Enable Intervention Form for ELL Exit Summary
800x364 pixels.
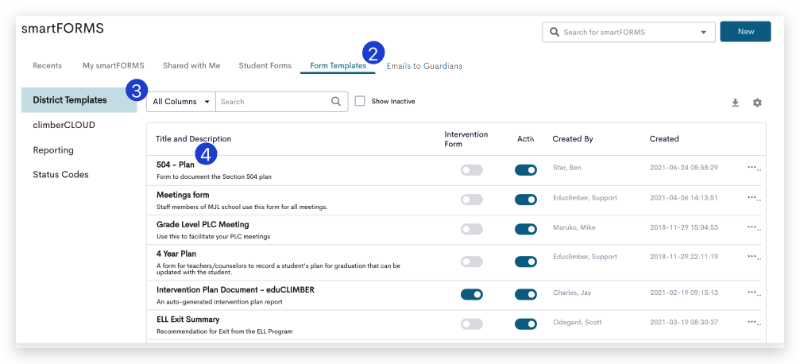pos(471,324)
